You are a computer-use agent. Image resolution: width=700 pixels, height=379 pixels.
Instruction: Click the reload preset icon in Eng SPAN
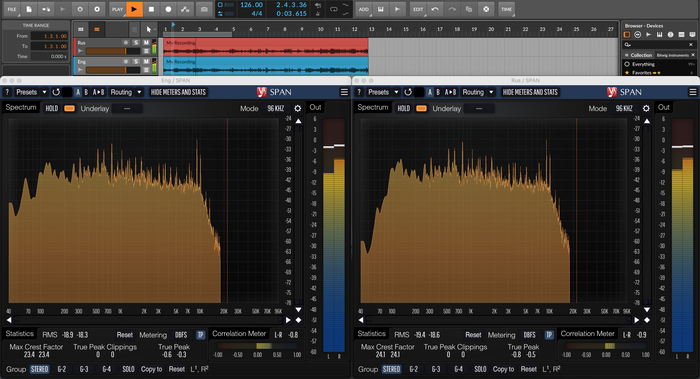click(56, 92)
